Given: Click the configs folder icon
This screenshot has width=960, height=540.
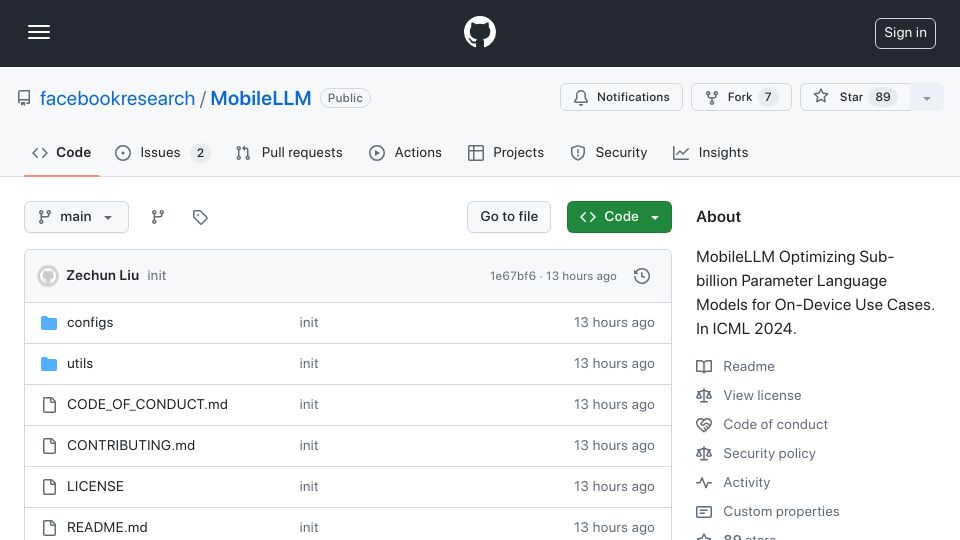Looking at the screenshot, I should pyautogui.click(x=49, y=323).
